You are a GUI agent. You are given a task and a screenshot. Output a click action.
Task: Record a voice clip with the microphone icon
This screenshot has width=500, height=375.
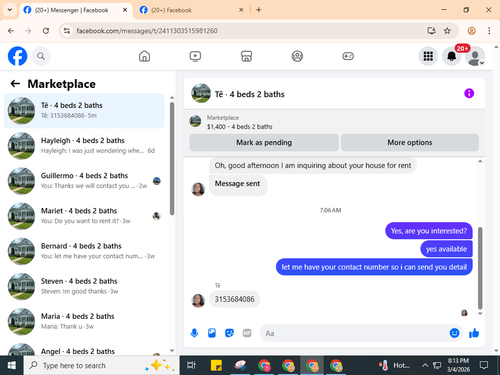pyautogui.click(x=194, y=333)
